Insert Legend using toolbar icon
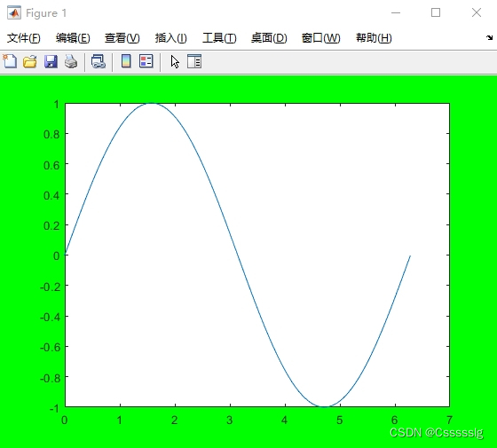 [146, 61]
